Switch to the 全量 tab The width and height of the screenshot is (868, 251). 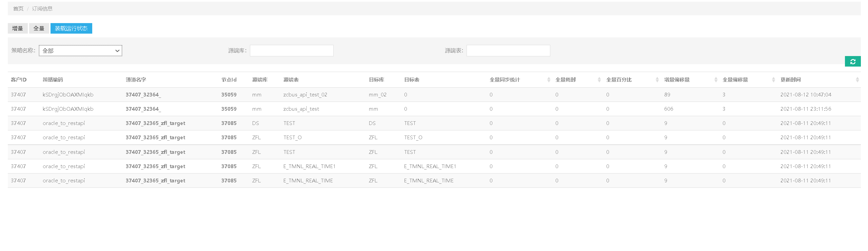pos(39,29)
